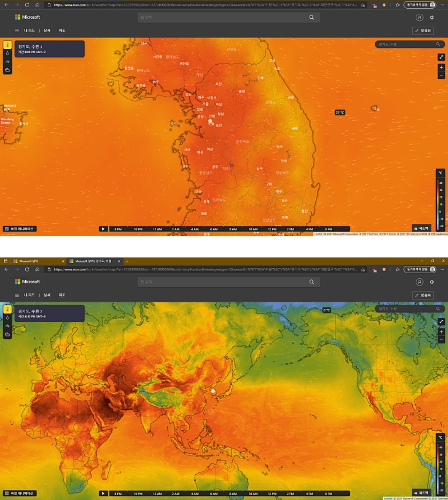This screenshot has width=448, height=500.
Task: Click 맞춤화 personalize button in top window
Action: tap(423, 31)
